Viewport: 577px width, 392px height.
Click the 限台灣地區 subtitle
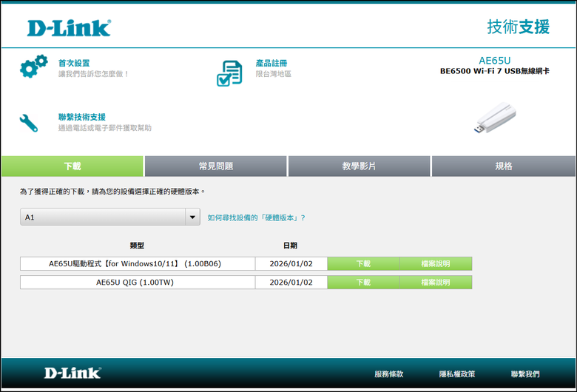(274, 74)
